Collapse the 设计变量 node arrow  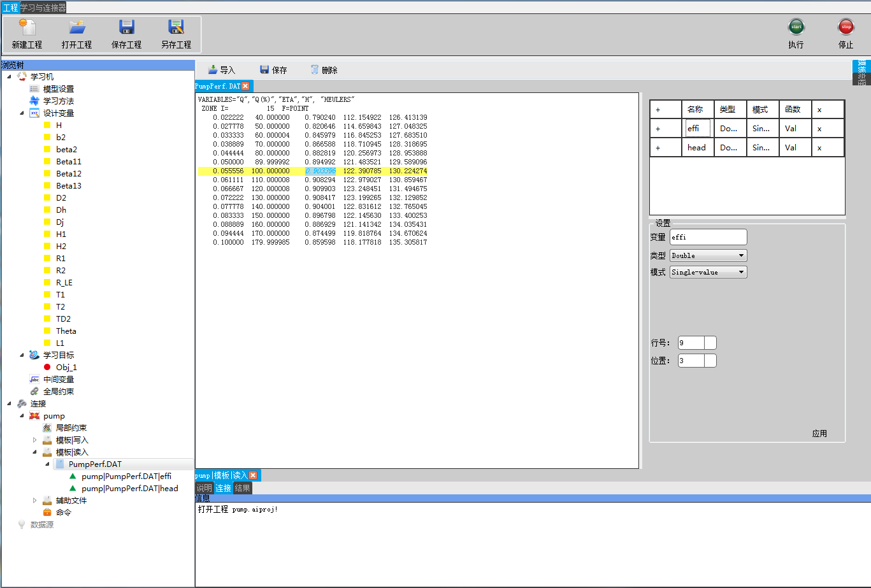(x=22, y=113)
